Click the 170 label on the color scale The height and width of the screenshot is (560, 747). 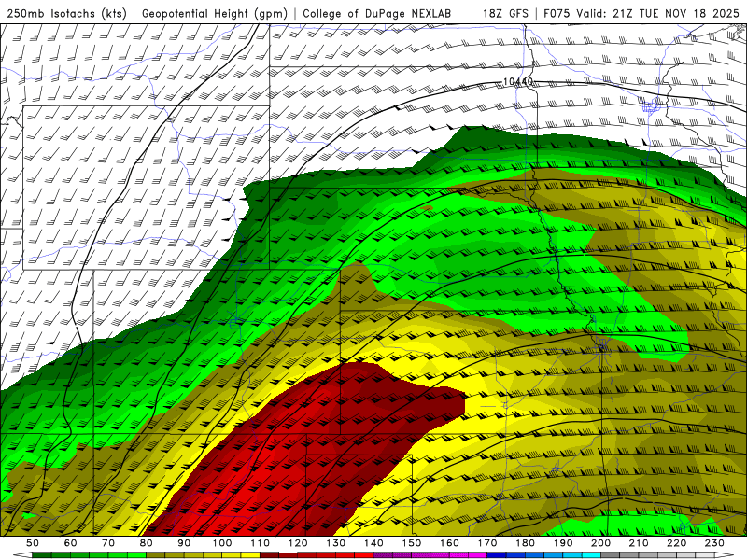pyautogui.click(x=487, y=543)
